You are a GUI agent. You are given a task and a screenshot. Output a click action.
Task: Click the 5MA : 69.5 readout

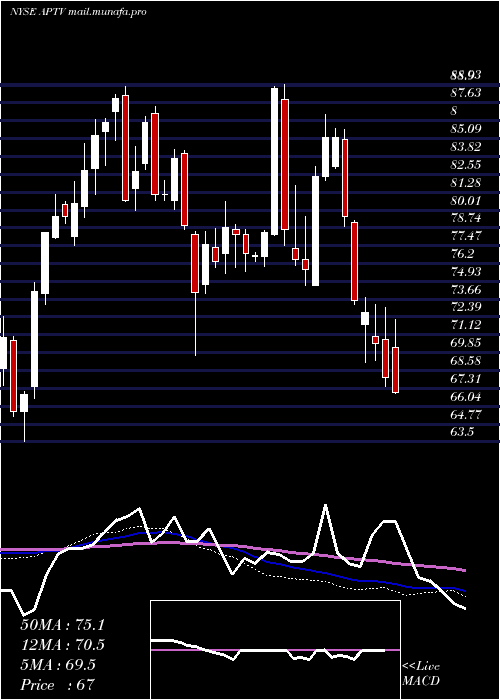(x=58, y=665)
